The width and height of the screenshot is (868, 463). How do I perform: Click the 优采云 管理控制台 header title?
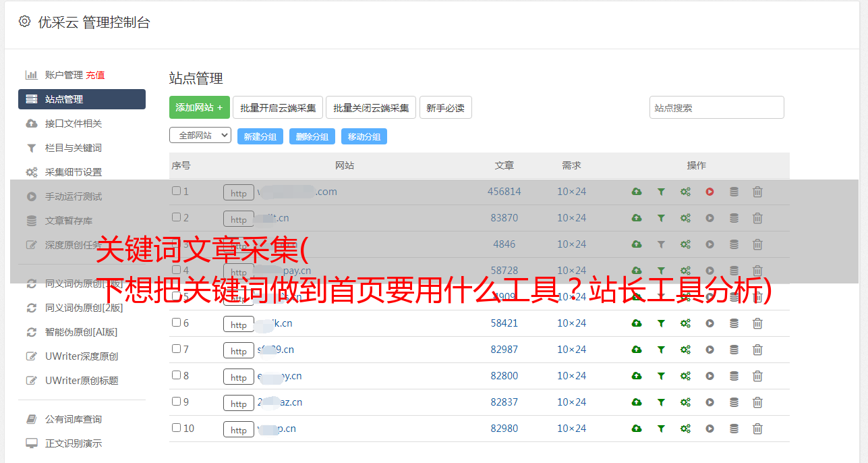[94, 22]
